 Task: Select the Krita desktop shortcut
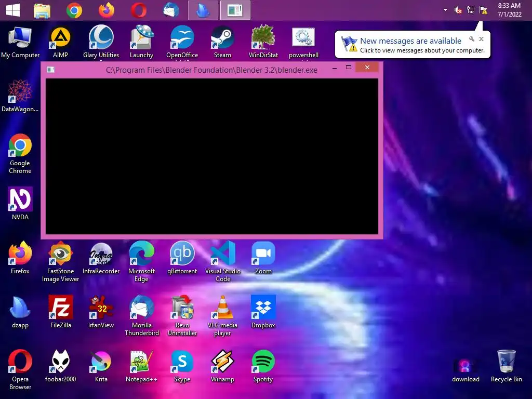point(101,366)
